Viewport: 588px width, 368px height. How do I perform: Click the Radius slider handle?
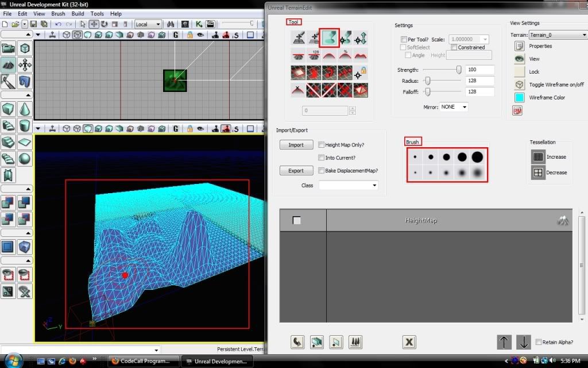(x=427, y=80)
